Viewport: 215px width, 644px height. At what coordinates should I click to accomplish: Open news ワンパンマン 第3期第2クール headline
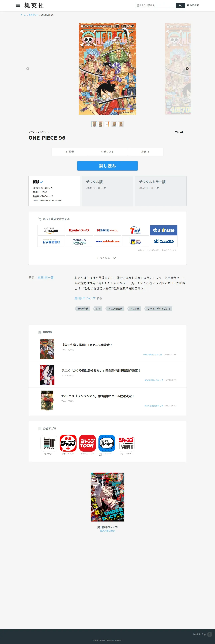click(x=98, y=396)
